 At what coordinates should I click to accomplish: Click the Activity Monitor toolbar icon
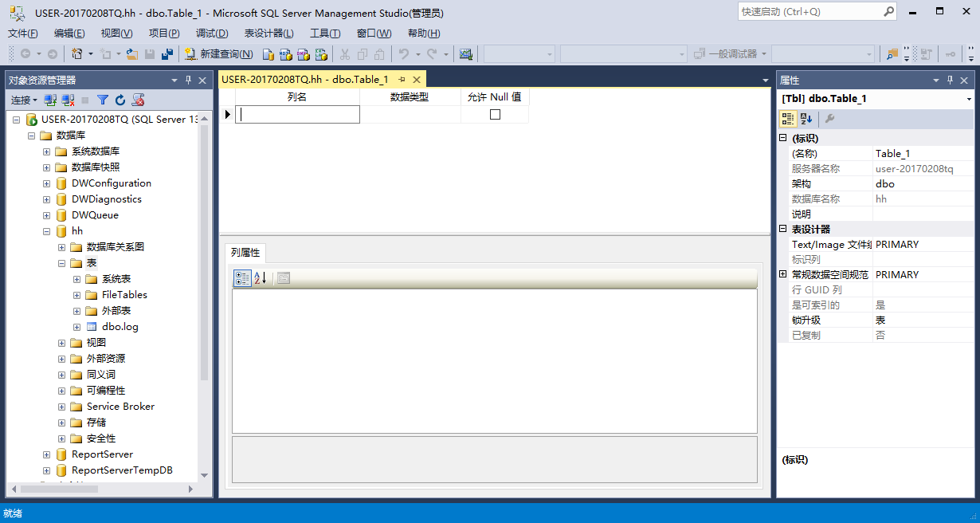(466, 54)
